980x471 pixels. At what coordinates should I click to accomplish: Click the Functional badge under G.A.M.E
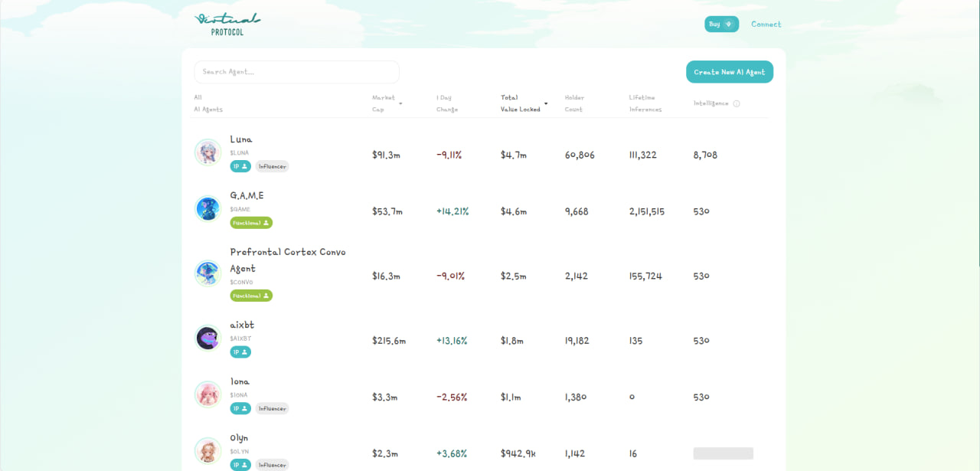(251, 223)
